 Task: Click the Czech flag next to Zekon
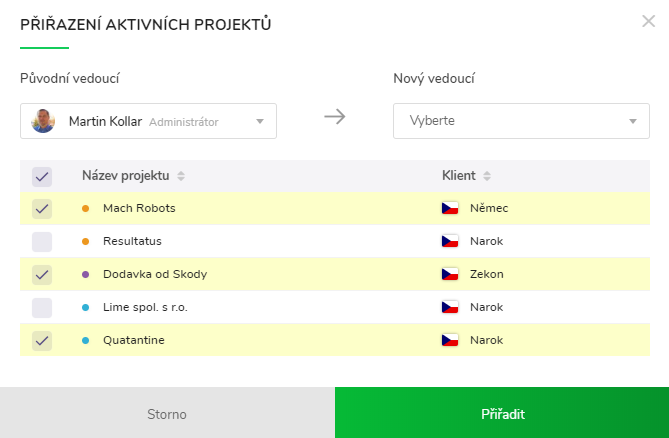click(450, 274)
